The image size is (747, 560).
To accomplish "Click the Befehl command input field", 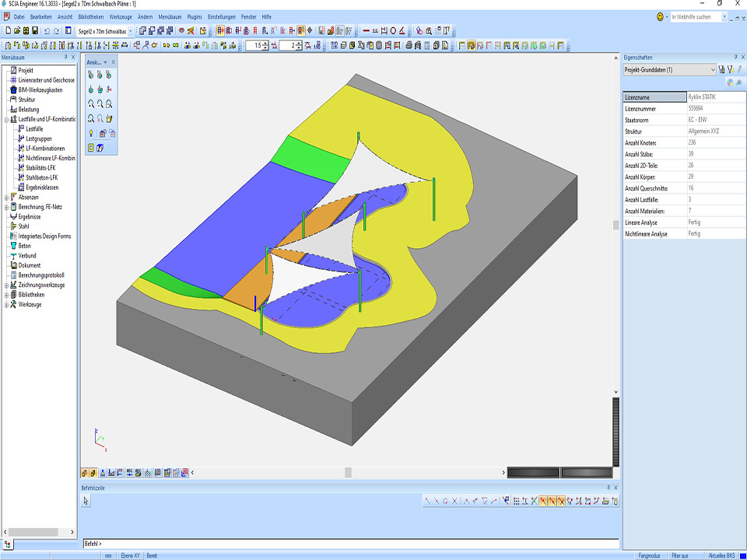I will pyautogui.click(x=350, y=543).
